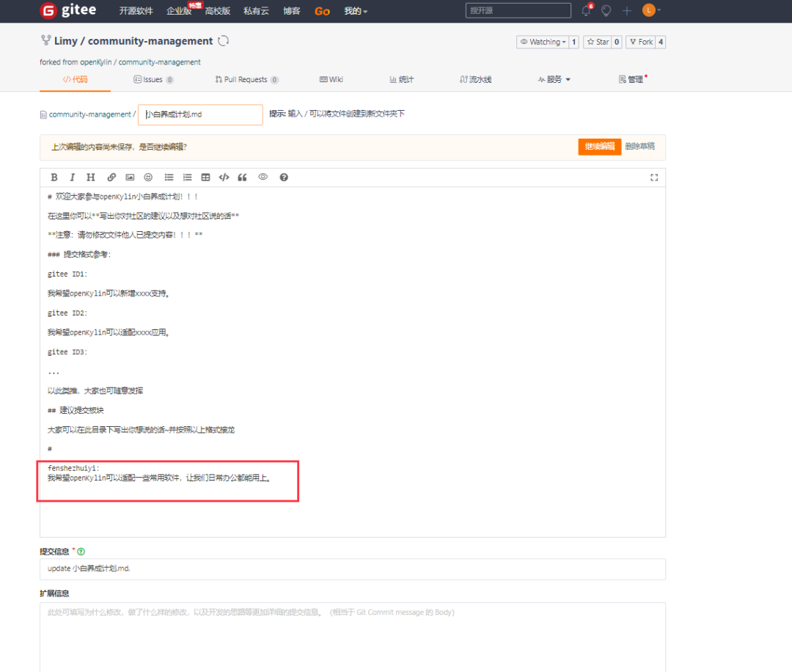This screenshot has width=792, height=672.
Task: Insert code block with code icon
Action: 224,178
